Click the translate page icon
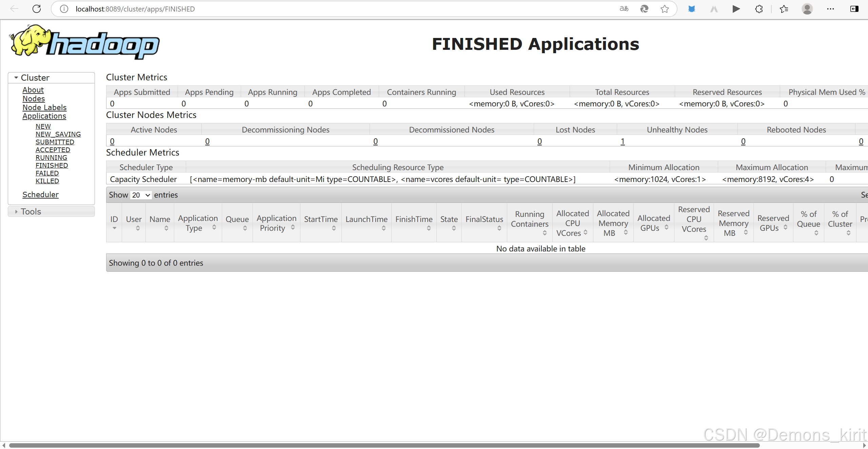The height and width of the screenshot is (449, 868). point(624,9)
